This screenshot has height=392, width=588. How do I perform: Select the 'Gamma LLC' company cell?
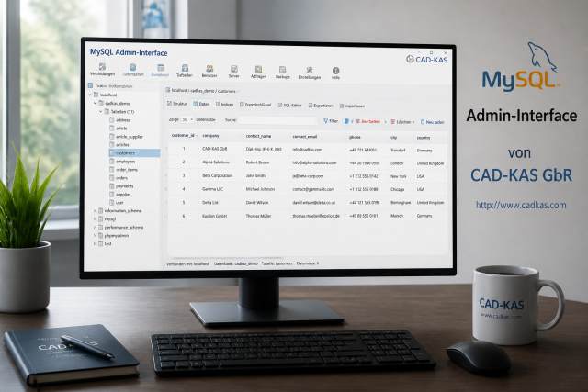click(212, 189)
